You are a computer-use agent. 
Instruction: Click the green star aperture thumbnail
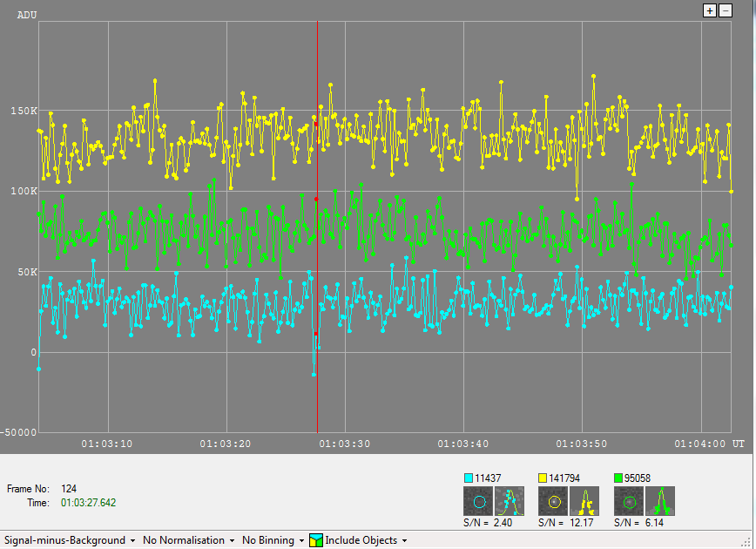(628, 501)
